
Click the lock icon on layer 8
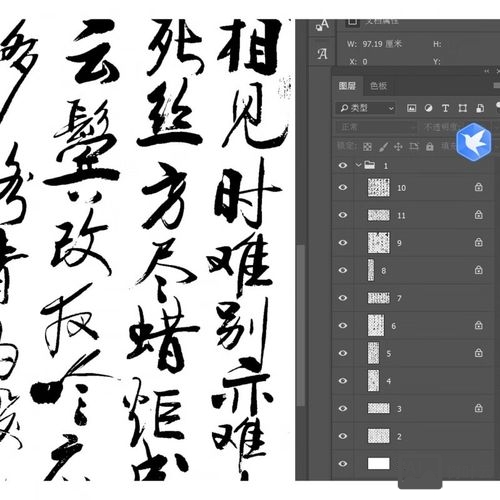pos(479,270)
